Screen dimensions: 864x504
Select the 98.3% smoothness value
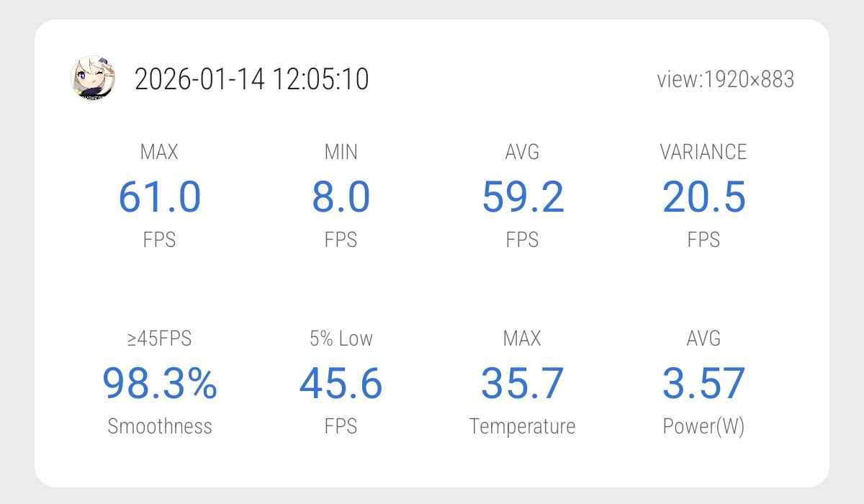click(159, 382)
